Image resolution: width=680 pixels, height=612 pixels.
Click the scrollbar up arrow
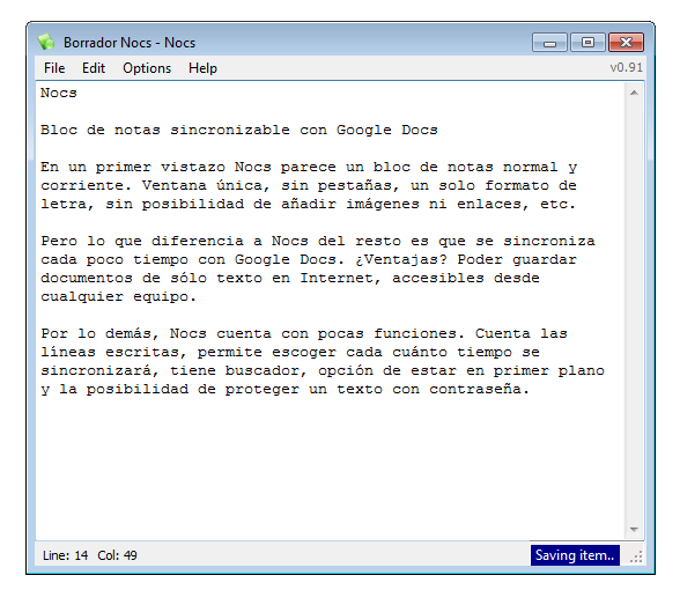(634, 93)
